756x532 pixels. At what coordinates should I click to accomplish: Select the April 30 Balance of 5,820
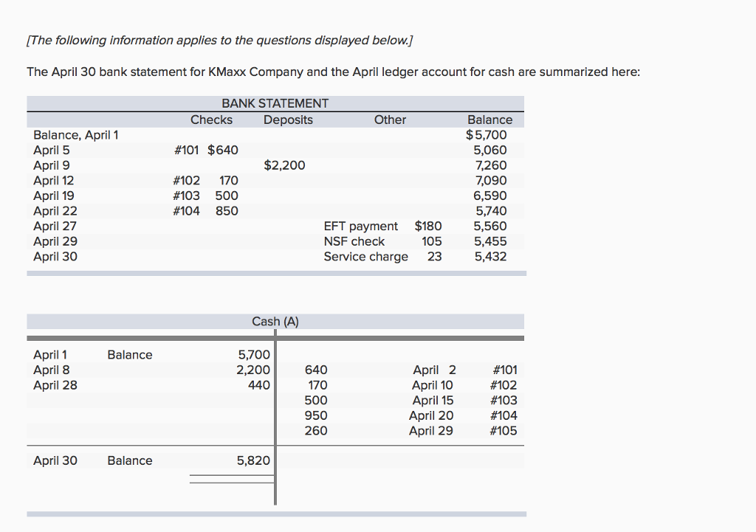(x=254, y=460)
